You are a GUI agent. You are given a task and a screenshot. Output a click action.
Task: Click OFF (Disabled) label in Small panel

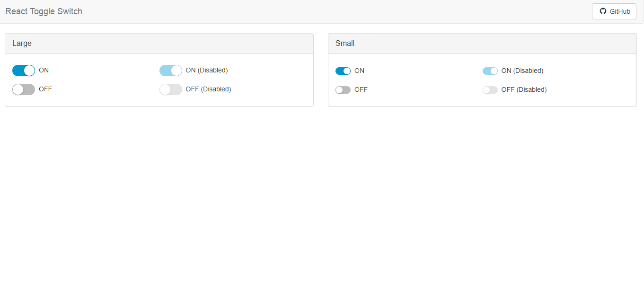pyautogui.click(x=524, y=89)
